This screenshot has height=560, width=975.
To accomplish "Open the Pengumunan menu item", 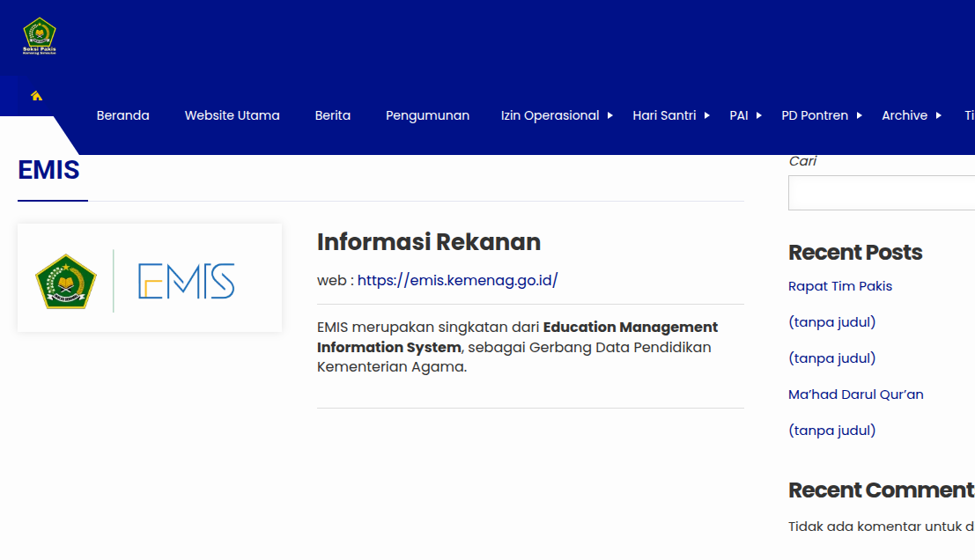I will (427, 115).
